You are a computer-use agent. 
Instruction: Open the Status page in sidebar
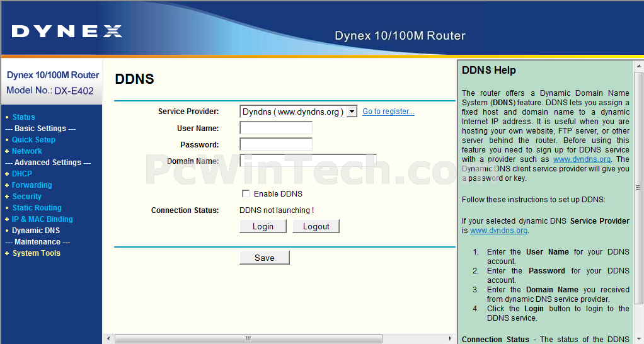[x=23, y=117]
